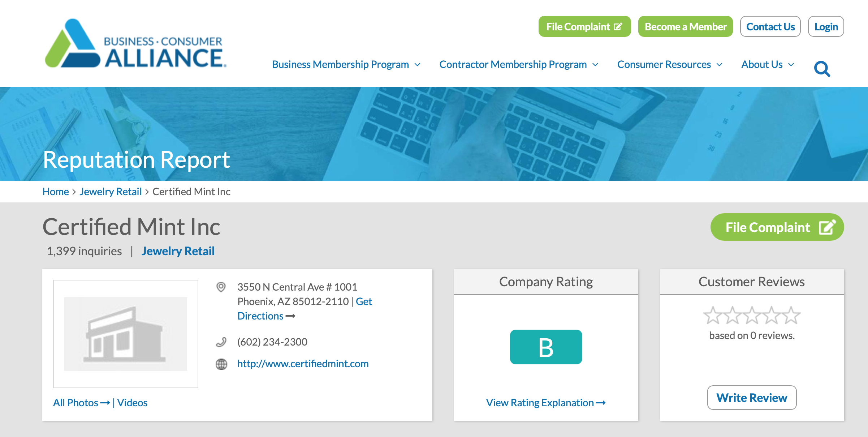Click the Business Consumer Alliance logo

click(x=135, y=43)
